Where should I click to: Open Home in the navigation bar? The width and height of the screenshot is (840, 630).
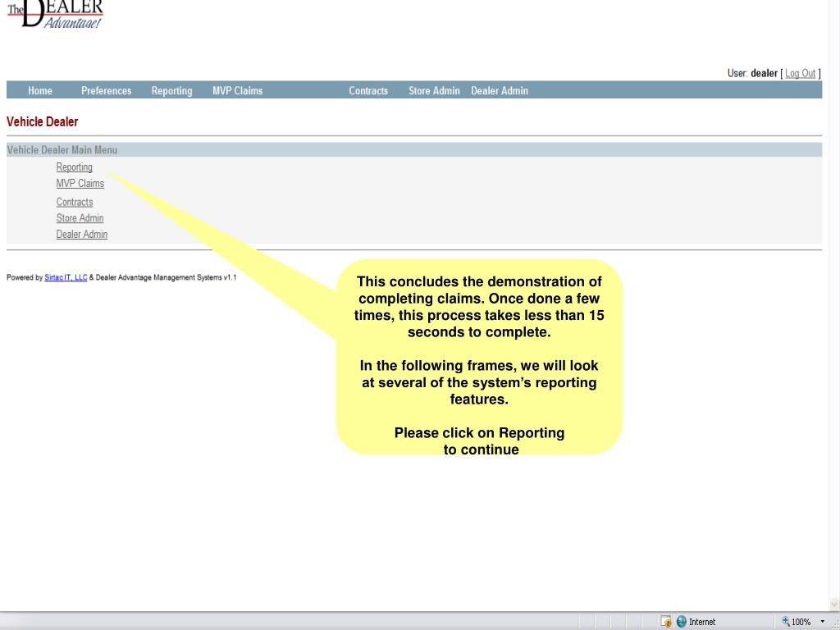(x=40, y=91)
